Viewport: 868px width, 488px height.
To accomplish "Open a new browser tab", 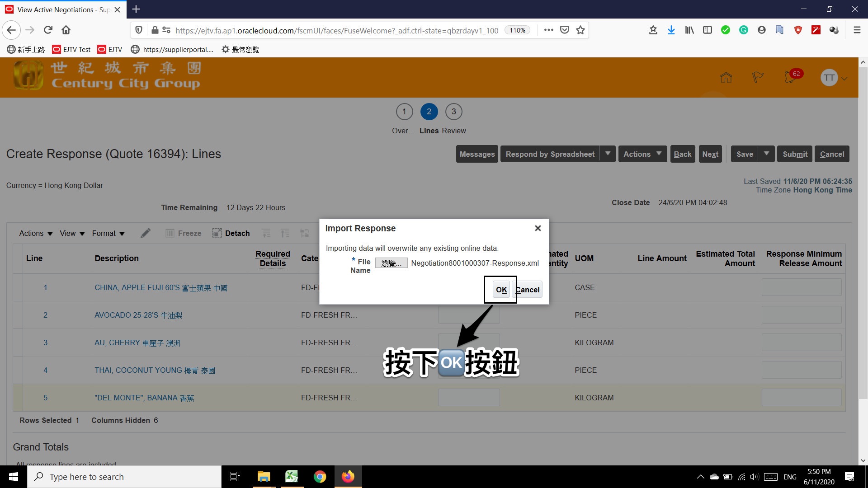I will tap(136, 9).
